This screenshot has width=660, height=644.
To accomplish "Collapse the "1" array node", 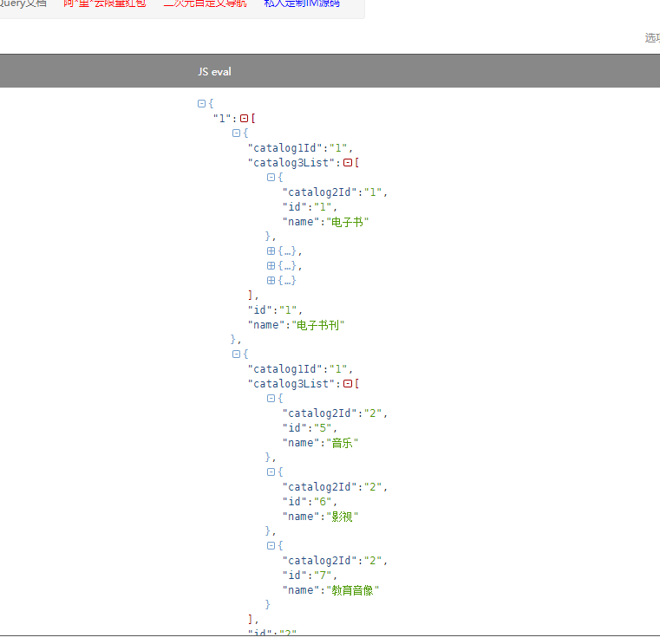I will pos(244,118).
